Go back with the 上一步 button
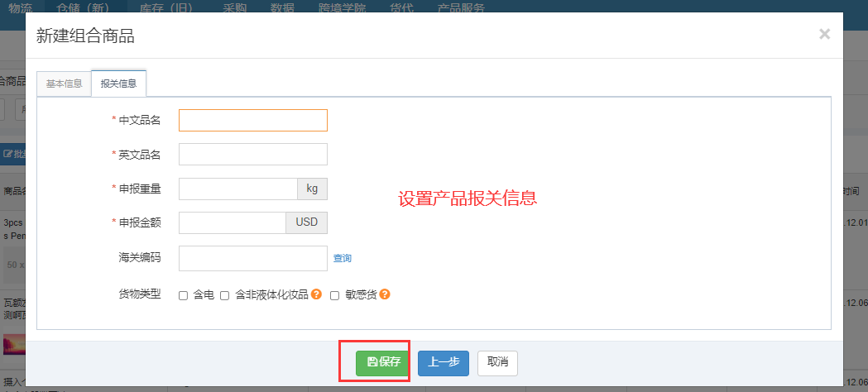The height and width of the screenshot is (392, 868). tap(444, 362)
